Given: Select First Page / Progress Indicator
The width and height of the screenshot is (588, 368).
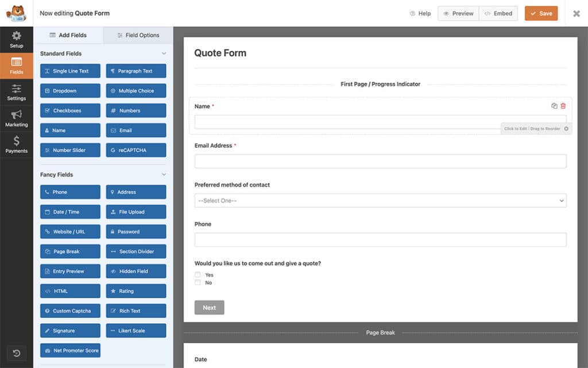Looking at the screenshot, I should (380, 84).
